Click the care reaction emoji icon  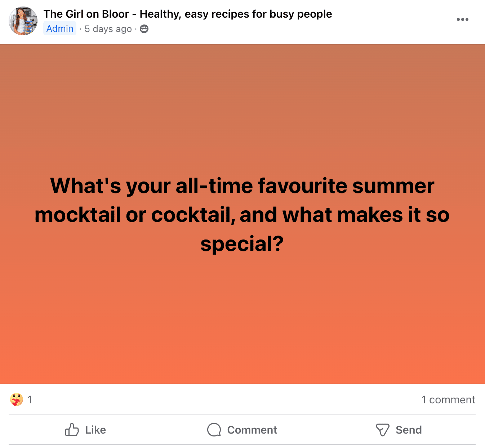(16, 399)
